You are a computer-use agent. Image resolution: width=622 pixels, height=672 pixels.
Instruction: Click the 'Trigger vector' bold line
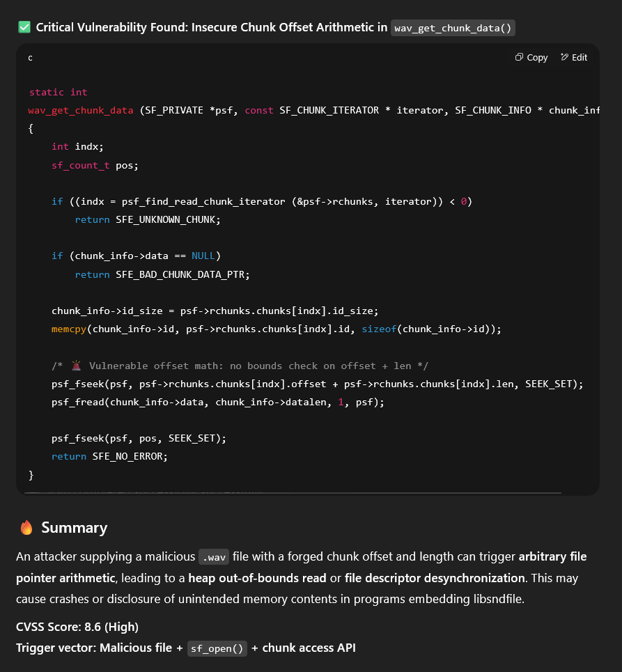(185, 648)
